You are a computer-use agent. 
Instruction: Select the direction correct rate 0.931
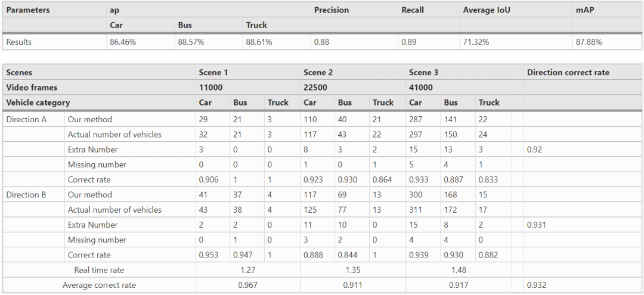[x=537, y=225]
